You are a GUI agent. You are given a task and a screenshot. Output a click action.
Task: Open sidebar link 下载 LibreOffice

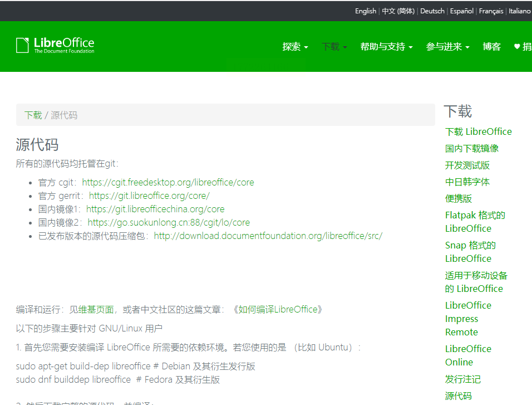pos(479,131)
